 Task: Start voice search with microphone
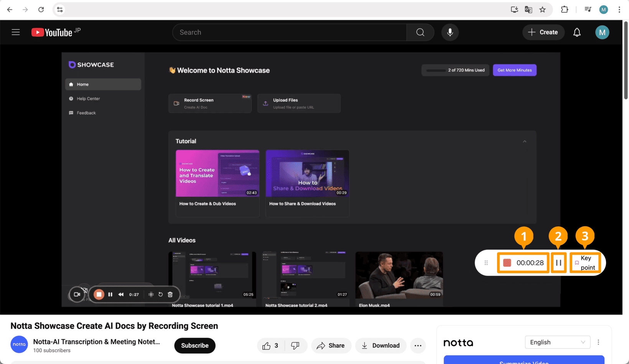pyautogui.click(x=450, y=32)
